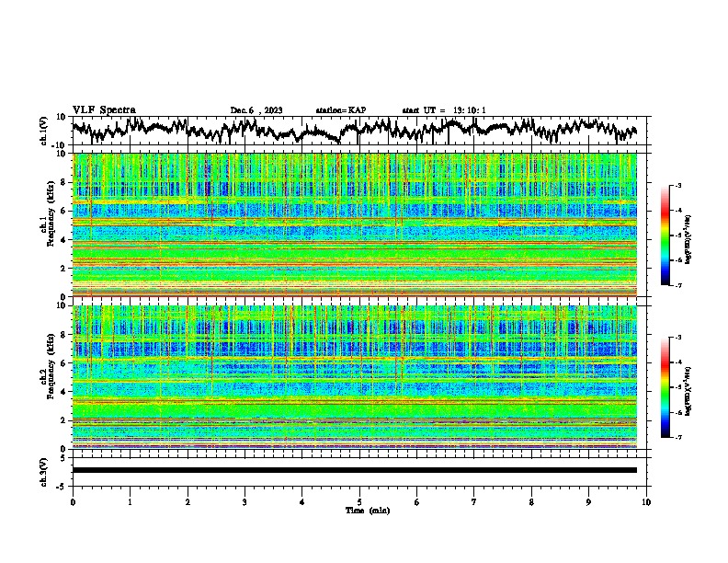Click the "6" minute tick label
The image size is (728, 563).
pyautogui.click(x=416, y=502)
